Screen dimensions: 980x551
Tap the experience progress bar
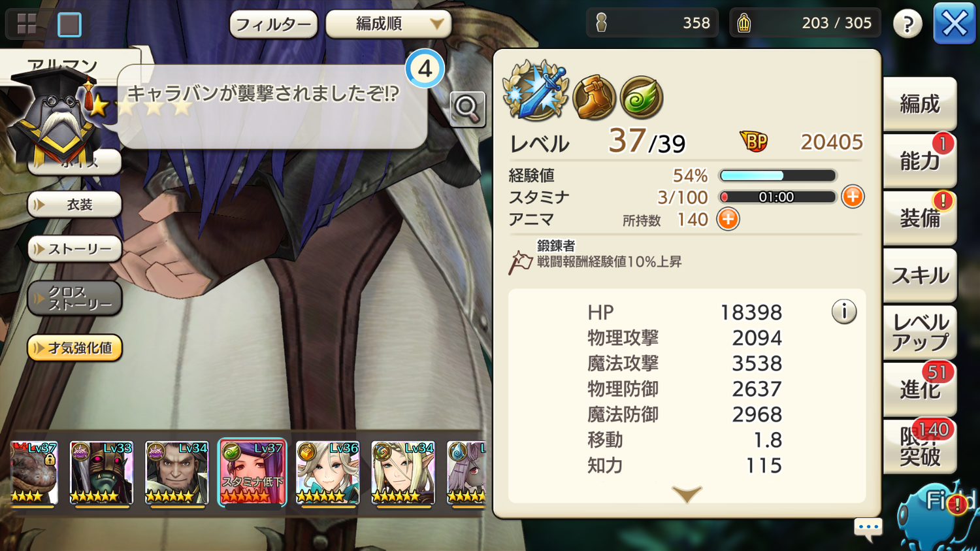777,175
